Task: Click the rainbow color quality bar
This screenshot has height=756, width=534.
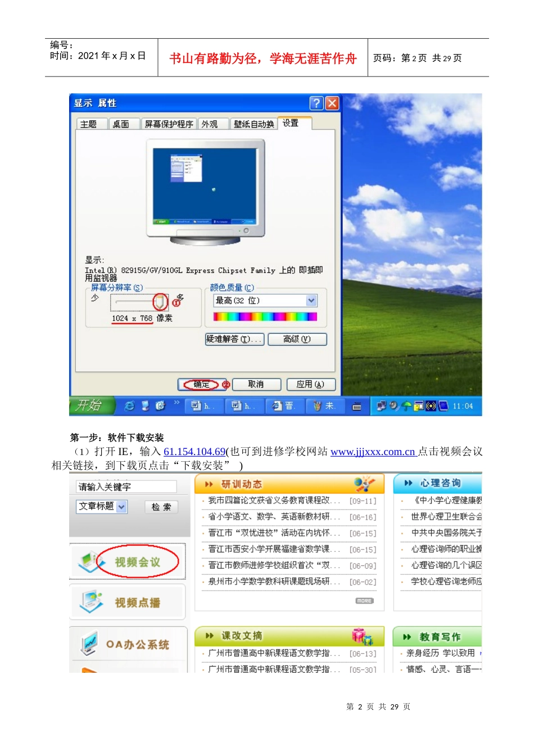Action: [x=265, y=317]
